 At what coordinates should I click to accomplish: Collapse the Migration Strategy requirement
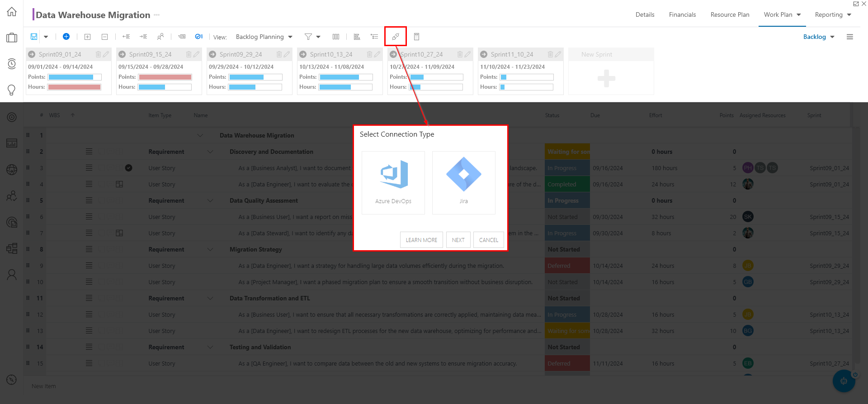(210, 249)
